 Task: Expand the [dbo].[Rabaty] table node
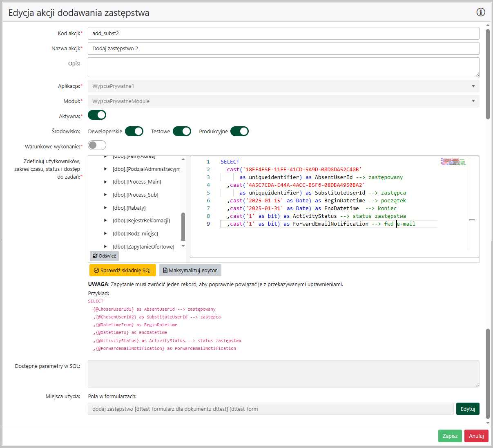point(105,208)
